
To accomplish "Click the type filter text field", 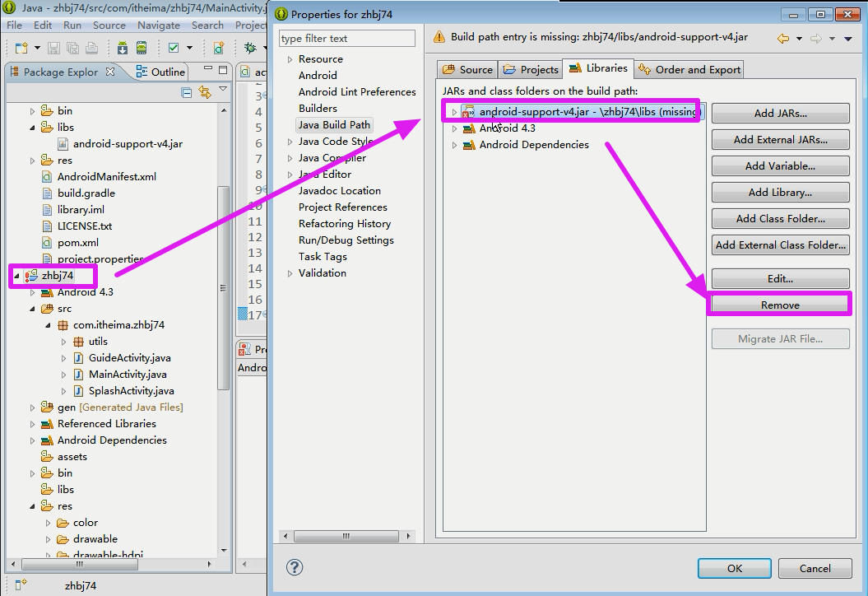I will point(347,38).
